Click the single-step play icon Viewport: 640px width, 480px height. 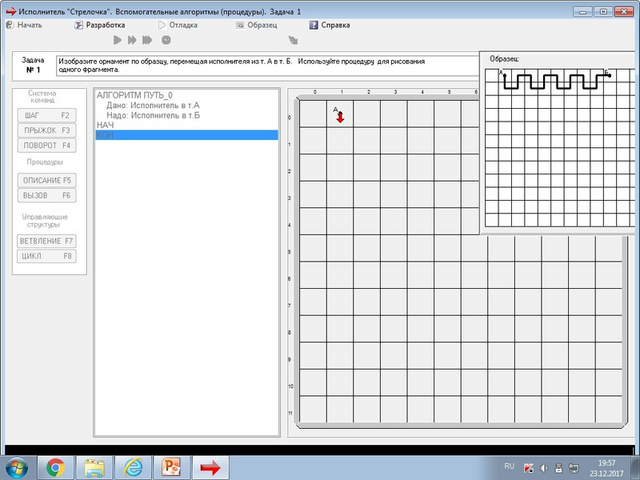click(x=117, y=40)
